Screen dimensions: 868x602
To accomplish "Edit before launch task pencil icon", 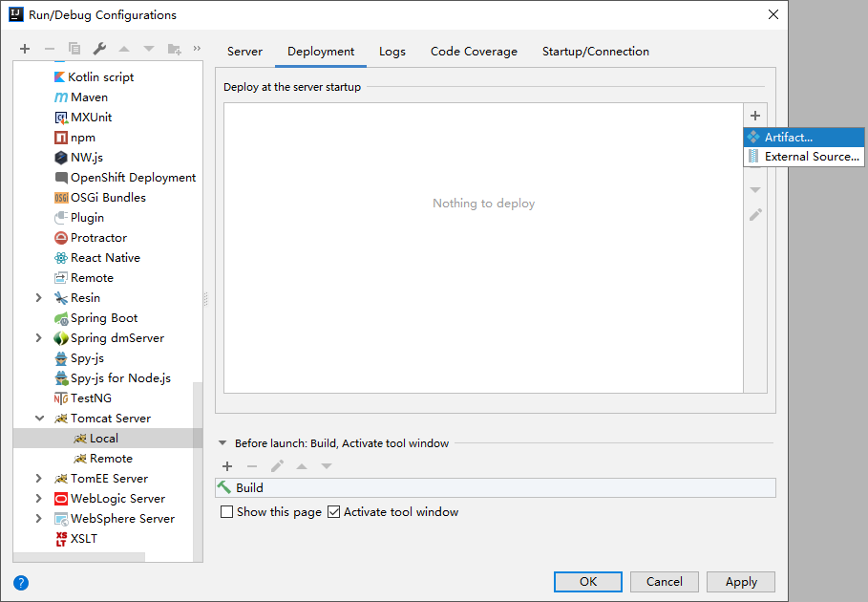I will point(277,466).
